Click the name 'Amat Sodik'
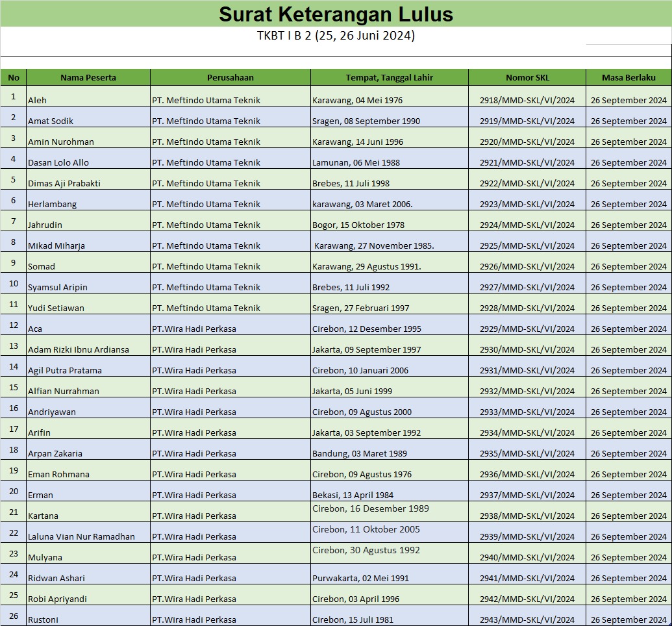This screenshot has width=672, height=626. coord(51,121)
